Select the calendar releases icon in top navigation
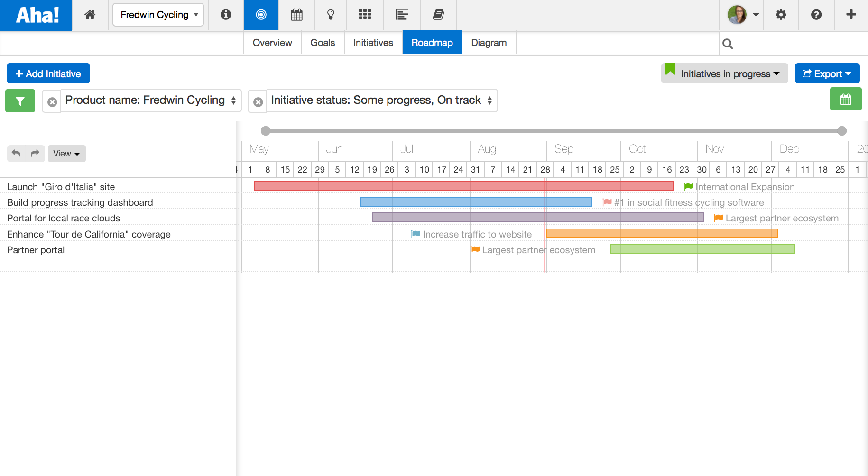The height and width of the screenshot is (476, 868). click(296, 15)
